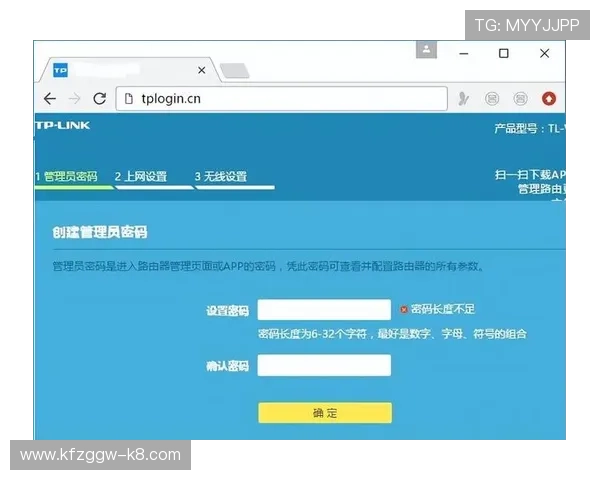
Task: Maximize the browser window
Action: (x=504, y=53)
